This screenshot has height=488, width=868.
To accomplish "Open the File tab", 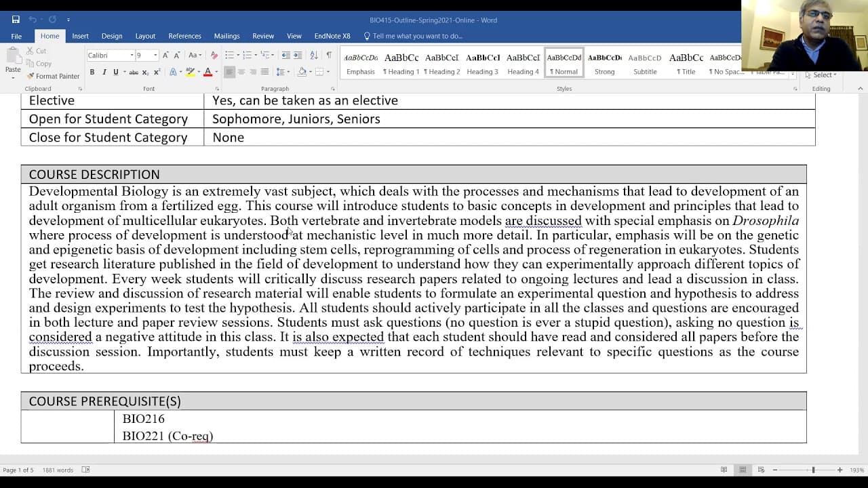I will [x=16, y=36].
